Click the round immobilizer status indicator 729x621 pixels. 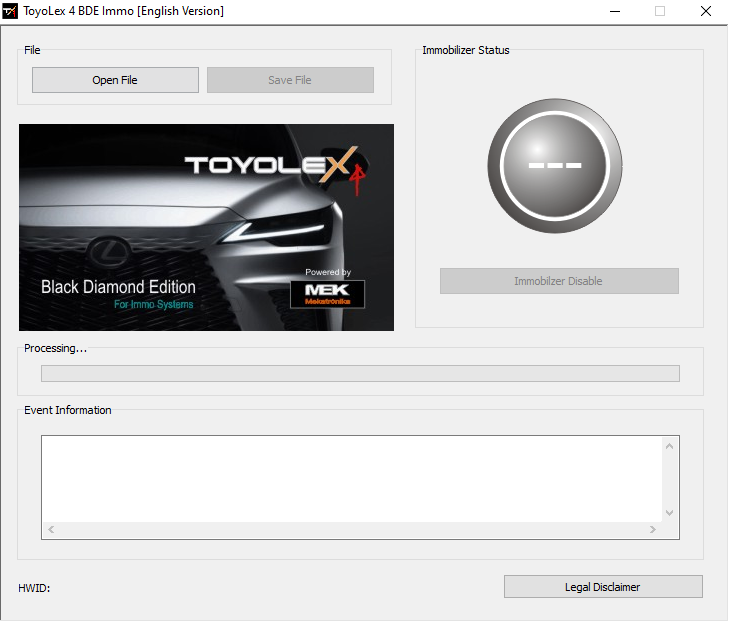point(554,166)
